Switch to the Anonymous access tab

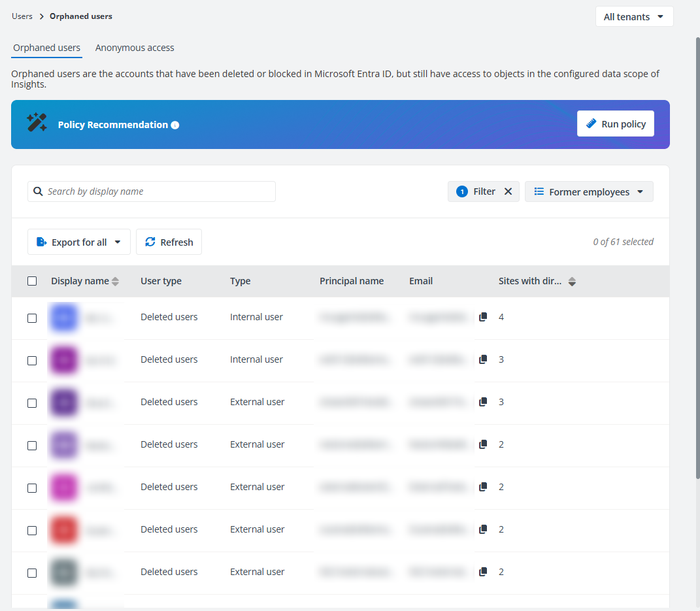pos(135,48)
